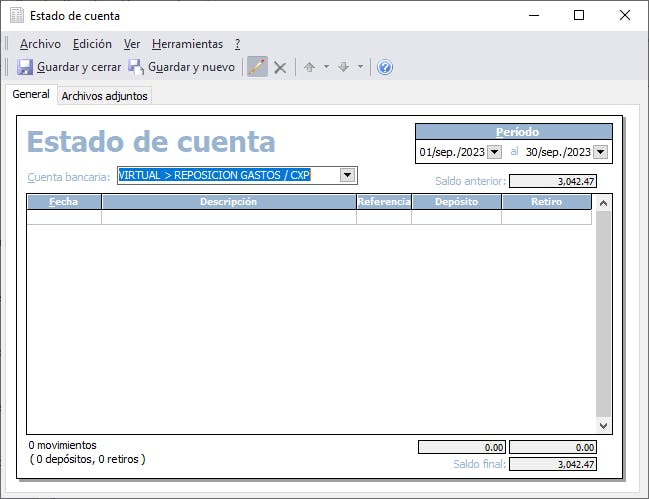Toggle the pencil edit mode icon
This screenshot has width=649, height=499.
pos(257,67)
